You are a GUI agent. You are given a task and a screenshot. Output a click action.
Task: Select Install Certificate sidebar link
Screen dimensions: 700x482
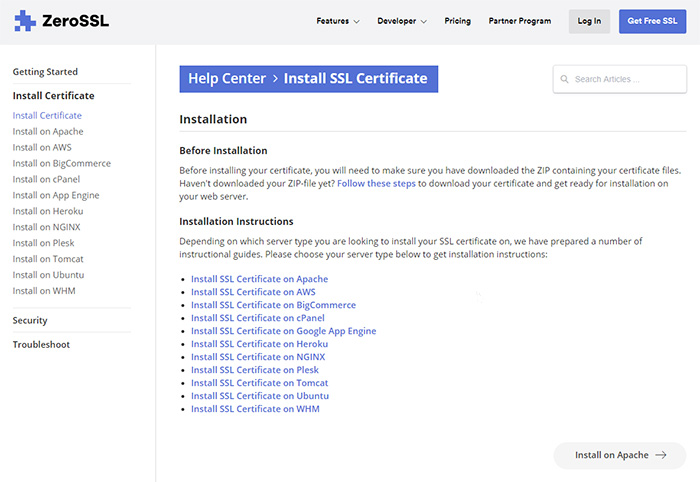tap(47, 116)
